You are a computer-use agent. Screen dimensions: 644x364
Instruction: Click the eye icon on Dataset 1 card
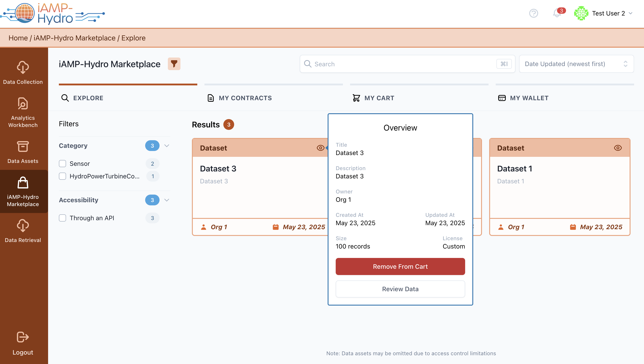tap(617, 148)
